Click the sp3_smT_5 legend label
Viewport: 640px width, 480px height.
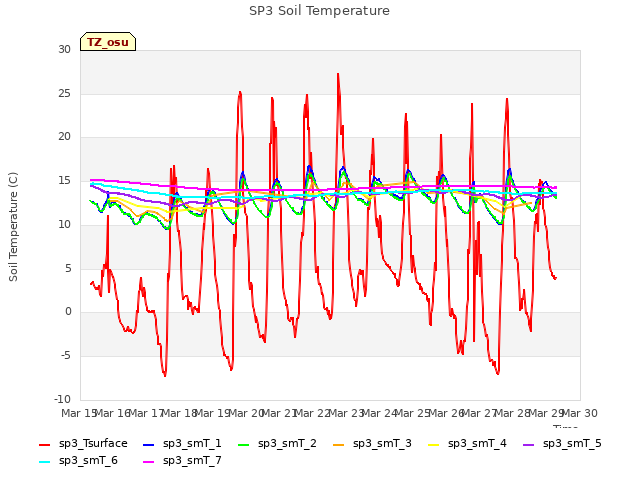[572, 443]
